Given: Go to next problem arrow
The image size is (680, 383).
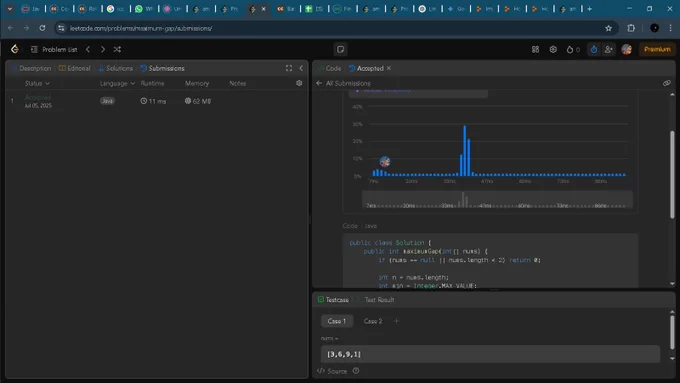Looking at the screenshot, I should click(103, 49).
